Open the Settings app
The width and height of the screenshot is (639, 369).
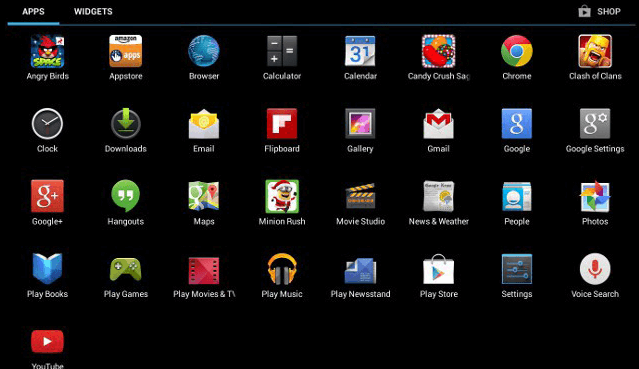[x=517, y=269]
